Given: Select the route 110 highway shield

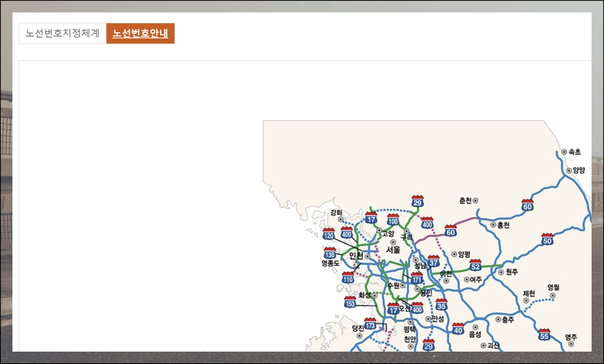Looking at the screenshot, I should coord(348,278).
